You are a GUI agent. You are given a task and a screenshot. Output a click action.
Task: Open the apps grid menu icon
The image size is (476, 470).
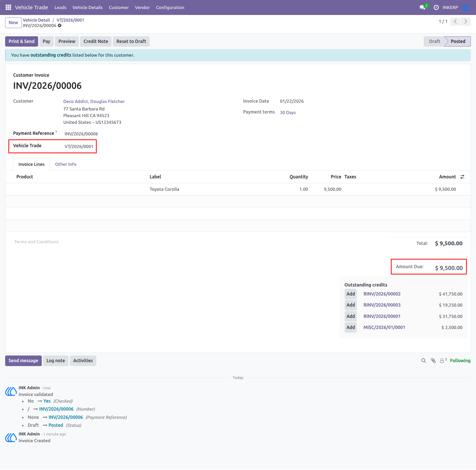8,7
